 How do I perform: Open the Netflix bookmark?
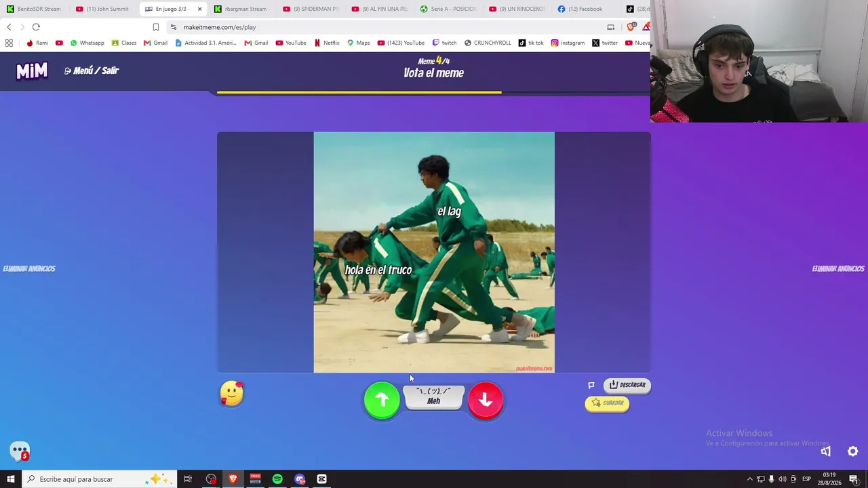(326, 43)
